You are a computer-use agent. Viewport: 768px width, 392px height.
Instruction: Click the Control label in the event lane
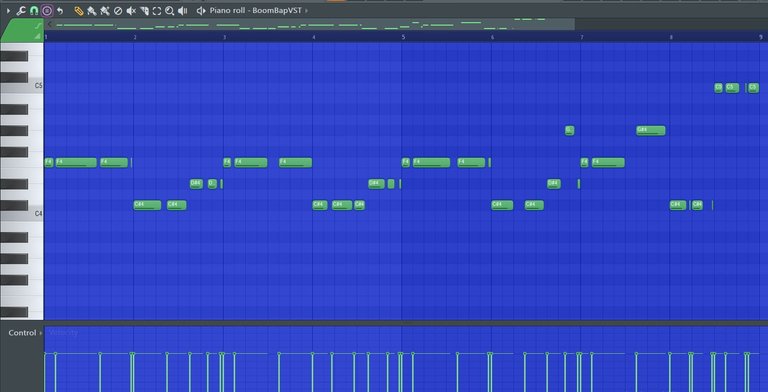[22, 333]
